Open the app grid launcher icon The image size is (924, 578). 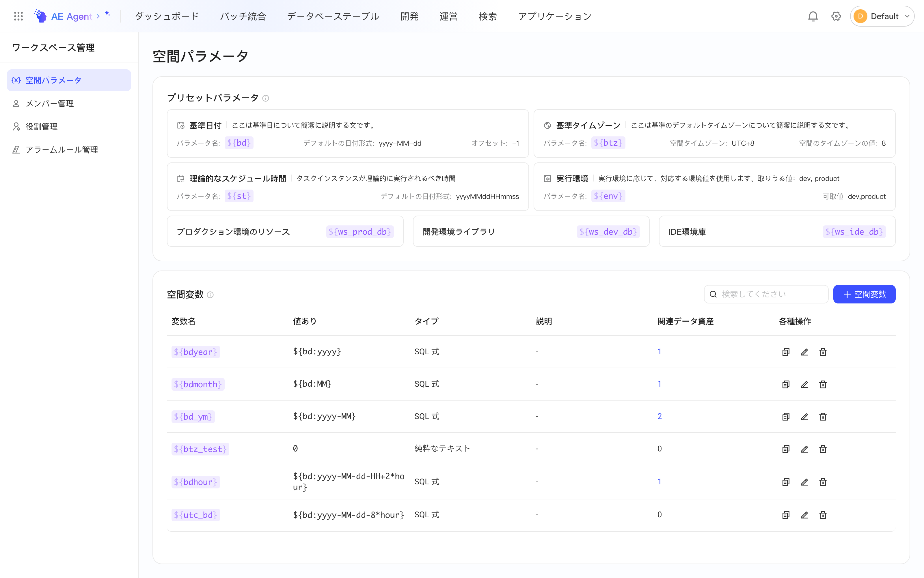(18, 16)
